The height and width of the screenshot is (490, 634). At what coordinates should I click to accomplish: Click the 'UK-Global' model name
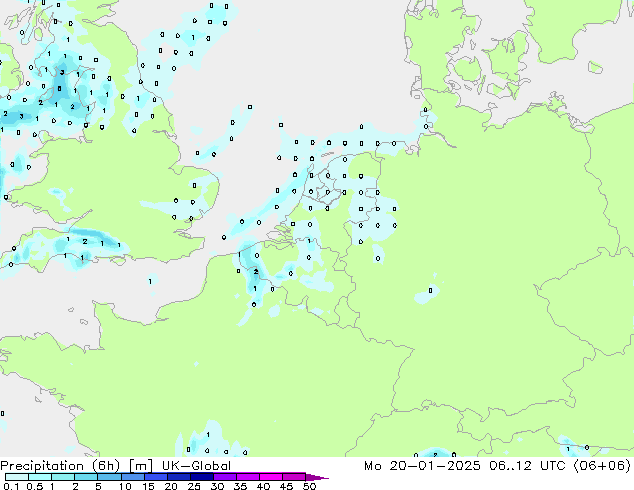coord(196,466)
